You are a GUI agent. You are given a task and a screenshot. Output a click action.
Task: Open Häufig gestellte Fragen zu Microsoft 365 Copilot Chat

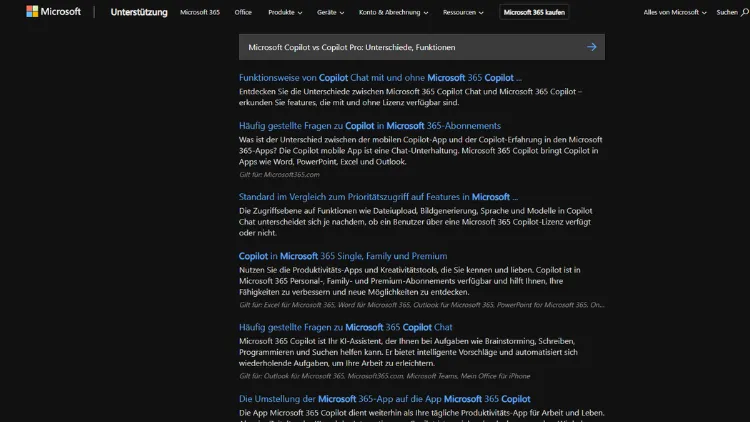point(345,327)
